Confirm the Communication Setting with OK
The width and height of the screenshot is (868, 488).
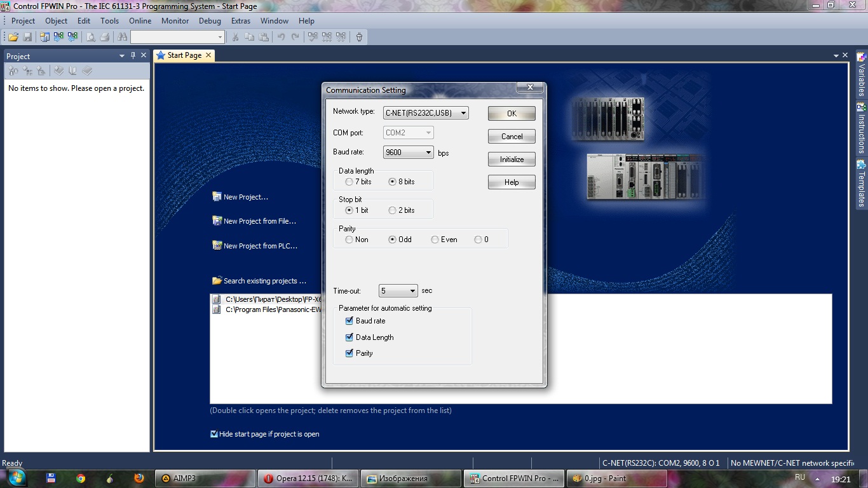512,114
